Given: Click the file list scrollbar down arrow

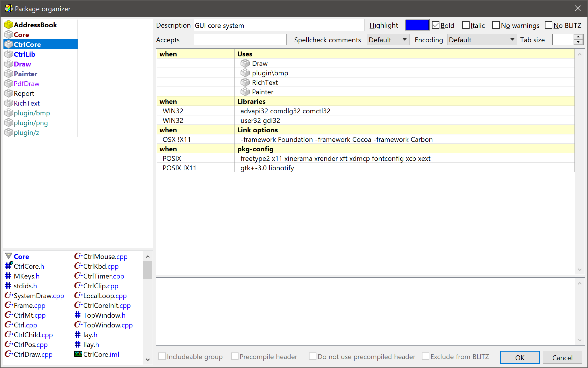Looking at the screenshot, I should tap(148, 359).
